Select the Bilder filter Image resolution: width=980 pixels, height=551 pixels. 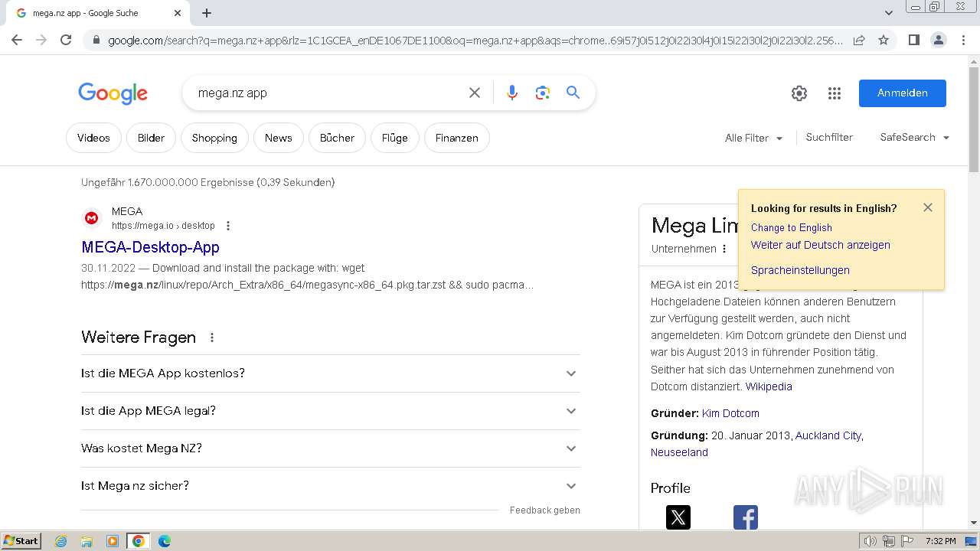pos(151,138)
